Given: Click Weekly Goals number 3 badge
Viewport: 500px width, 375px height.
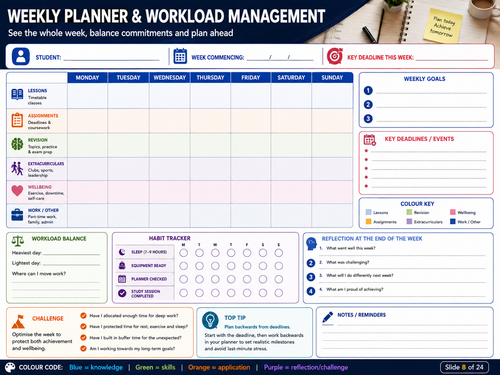Looking at the screenshot, I should pos(368,119).
